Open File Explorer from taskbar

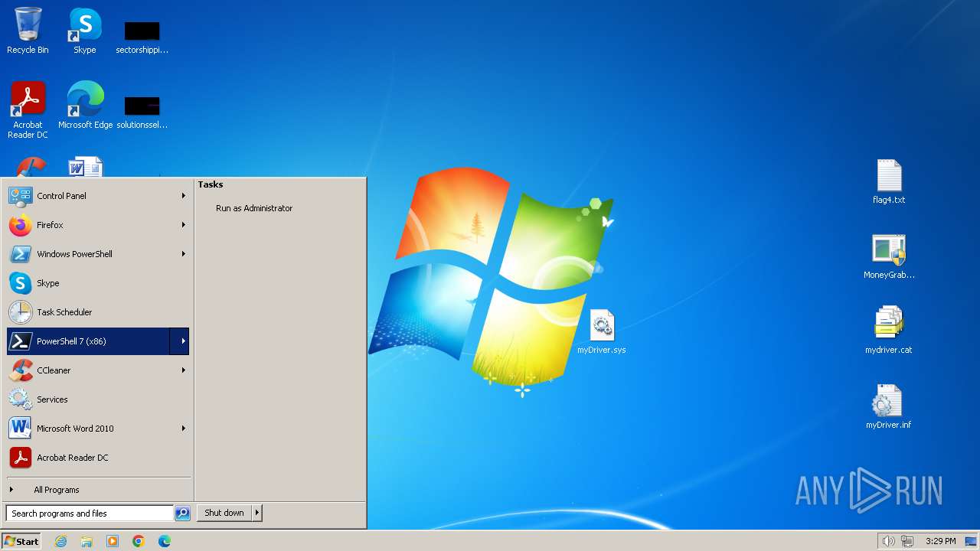pos(87,541)
